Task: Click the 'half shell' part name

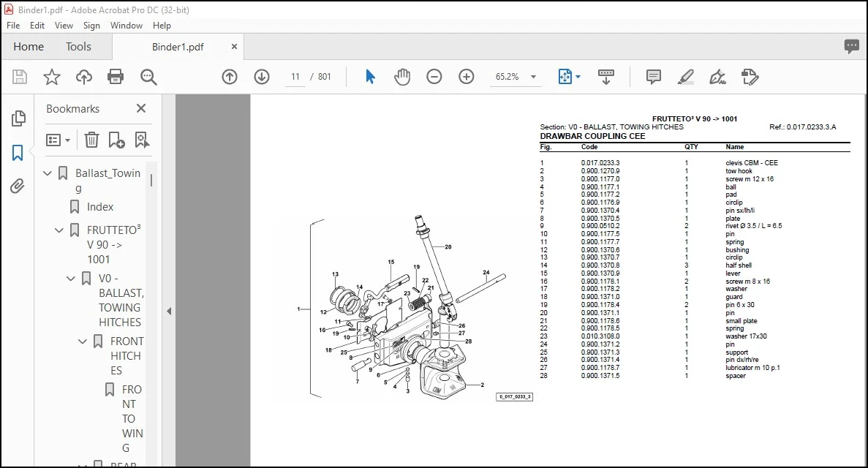Action: [739, 265]
